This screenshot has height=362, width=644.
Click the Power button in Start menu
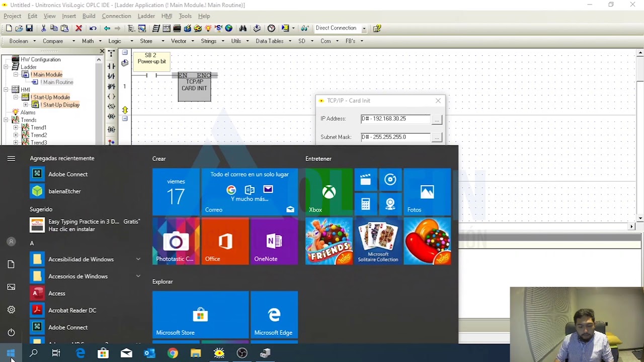pos(11,332)
